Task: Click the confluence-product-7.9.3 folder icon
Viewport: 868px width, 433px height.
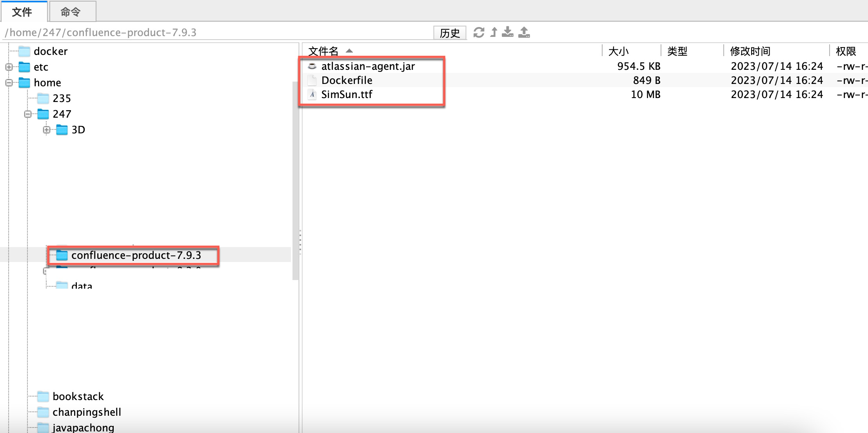Action: point(62,255)
